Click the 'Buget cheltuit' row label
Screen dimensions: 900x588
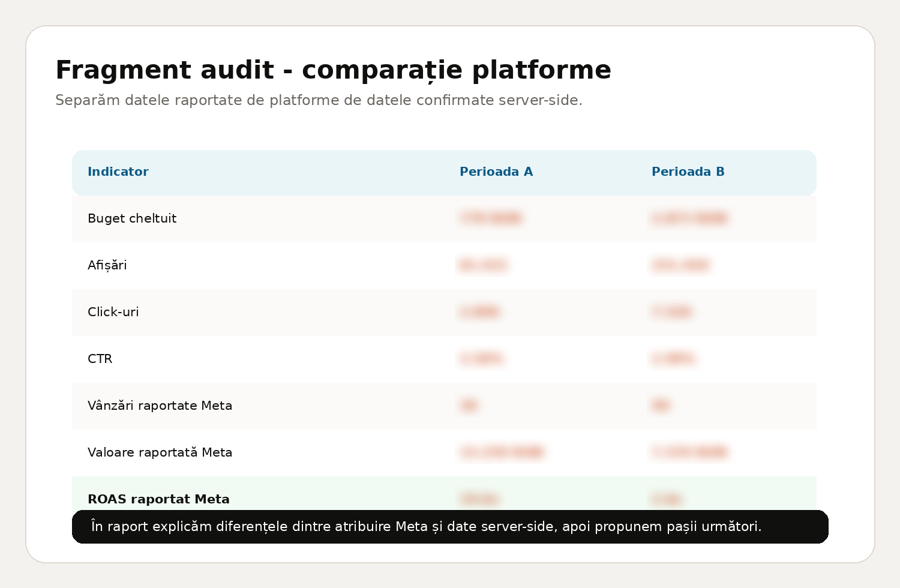(x=132, y=218)
